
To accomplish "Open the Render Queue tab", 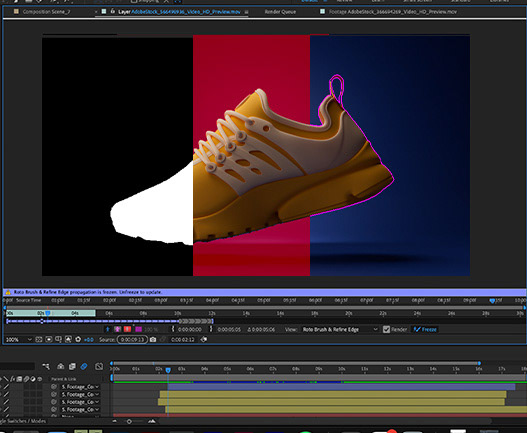I will (x=280, y=12).
